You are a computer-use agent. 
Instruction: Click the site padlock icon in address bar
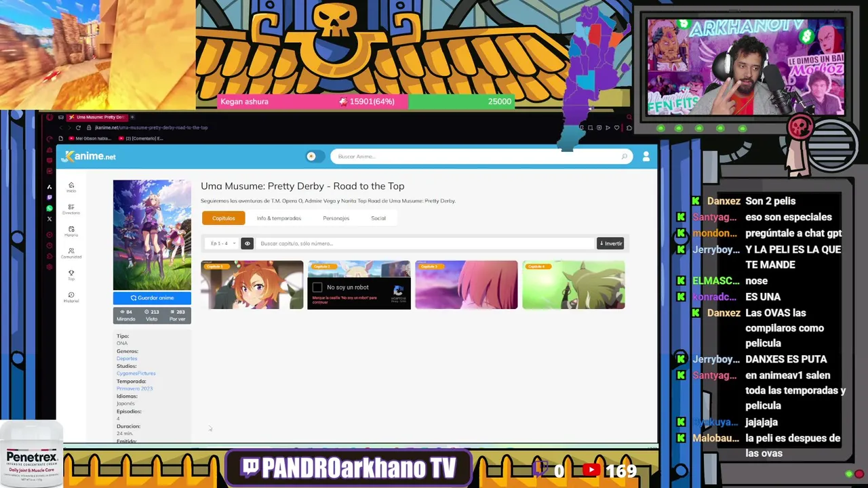[x=89, y=127]
